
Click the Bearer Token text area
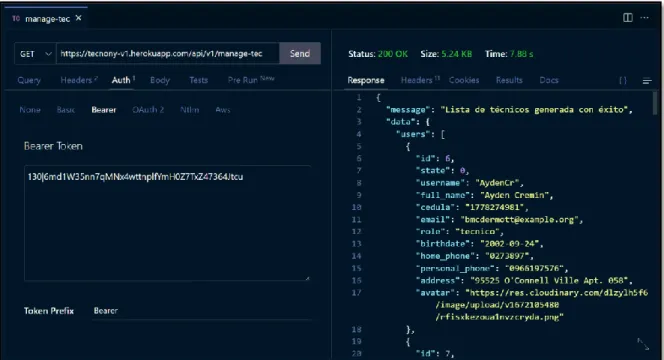167,223
